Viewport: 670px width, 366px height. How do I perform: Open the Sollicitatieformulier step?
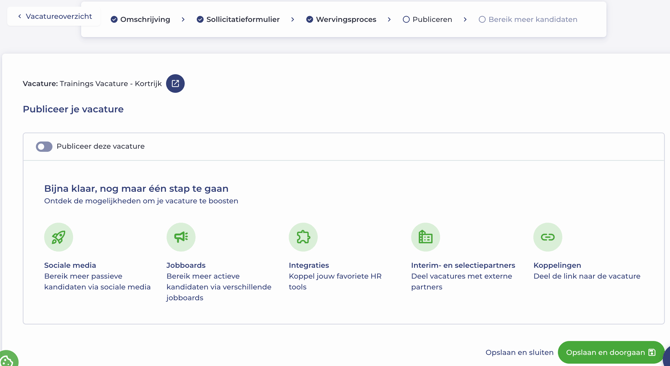243,20
